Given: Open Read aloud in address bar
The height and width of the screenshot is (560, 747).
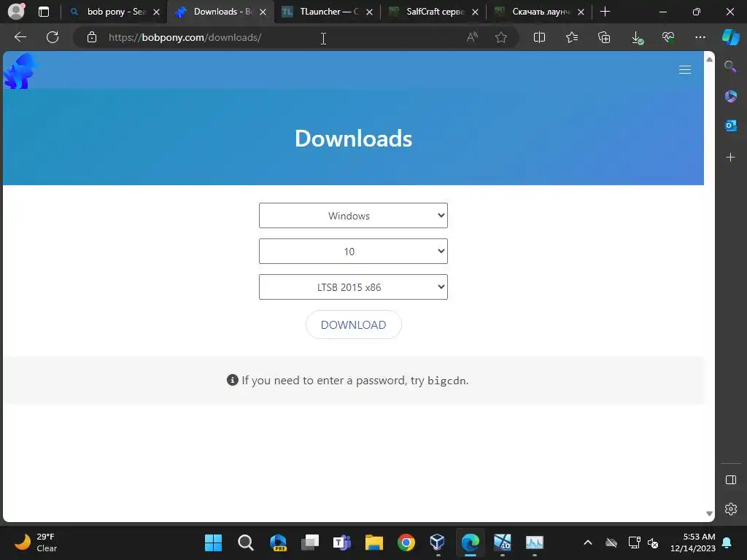Looking at the screenshot, I should [472, 37].
